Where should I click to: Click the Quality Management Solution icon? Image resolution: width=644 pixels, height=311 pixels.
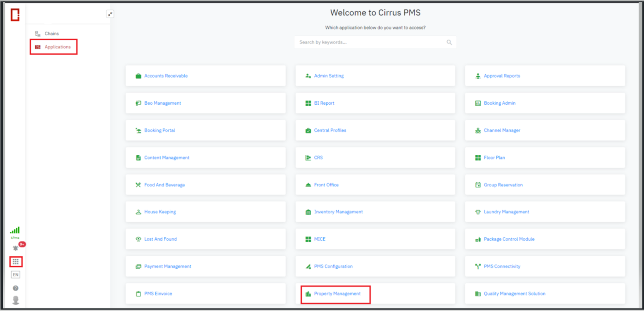pos(478,294)
